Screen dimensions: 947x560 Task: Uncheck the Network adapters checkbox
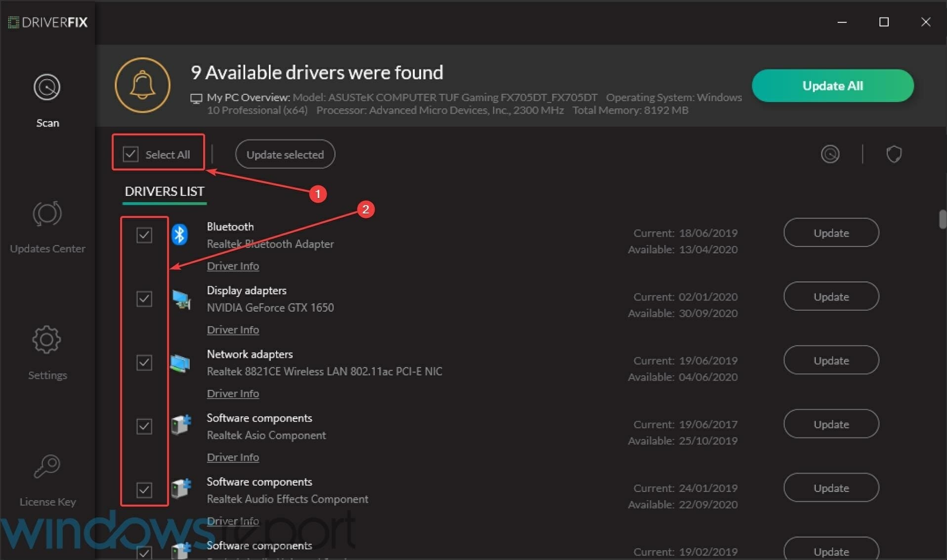pyautogui.click(x=144, y=362)
